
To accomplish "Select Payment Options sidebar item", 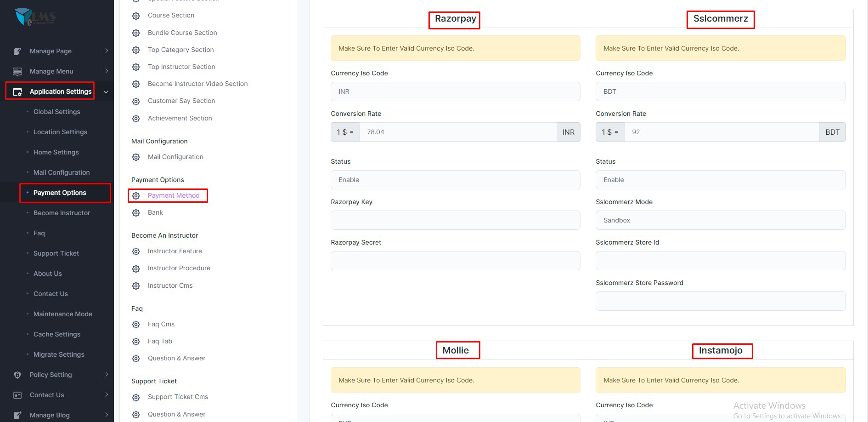I will pyautogui.click(x=60, y=193).
